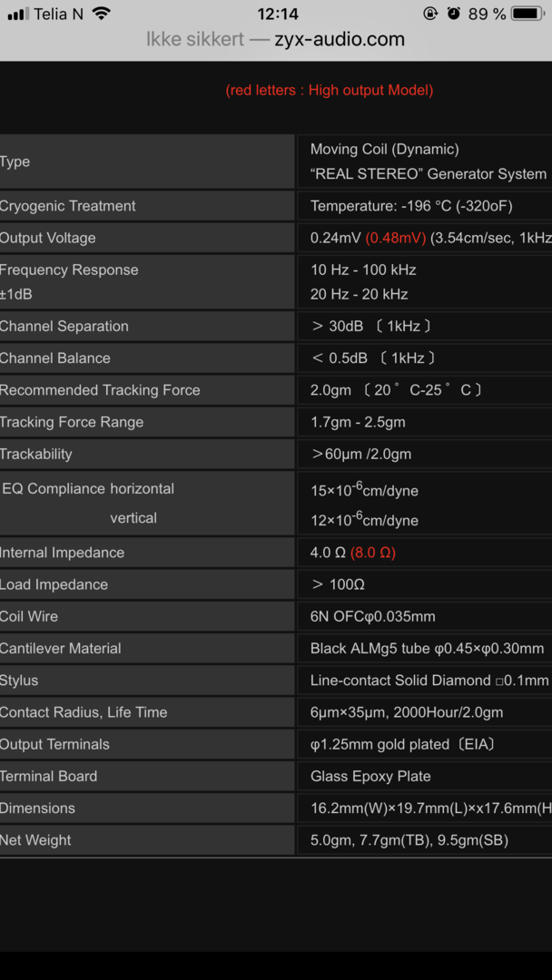552x980 pixels.
Task: Tap the red 0.48mV output value
Action: coord(395,238)
